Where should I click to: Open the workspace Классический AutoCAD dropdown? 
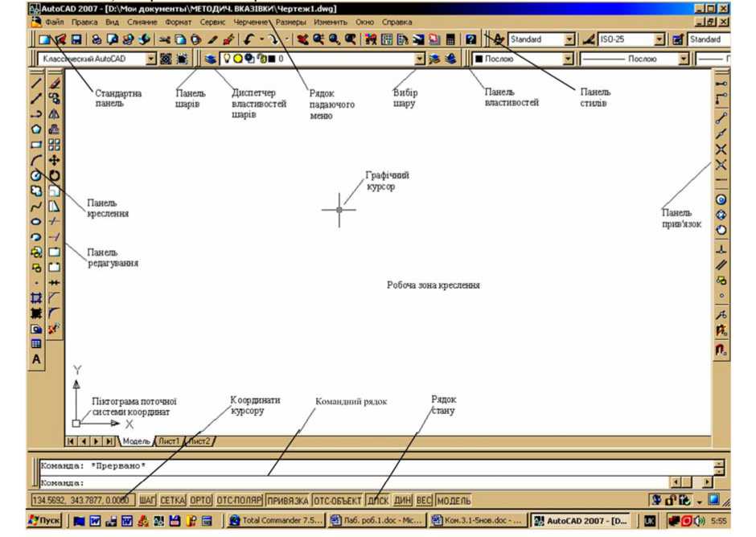(151, 59)
